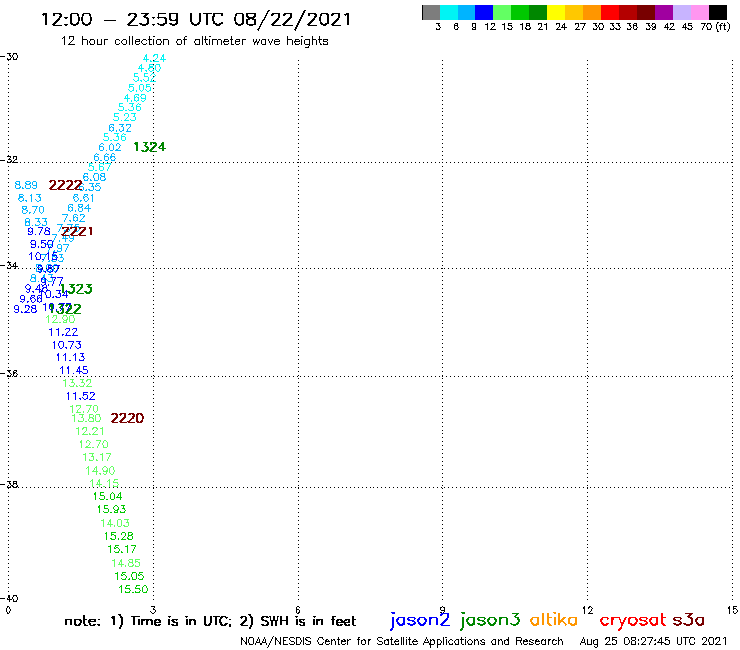Click the wave height value 12.90

coord(60,320)
